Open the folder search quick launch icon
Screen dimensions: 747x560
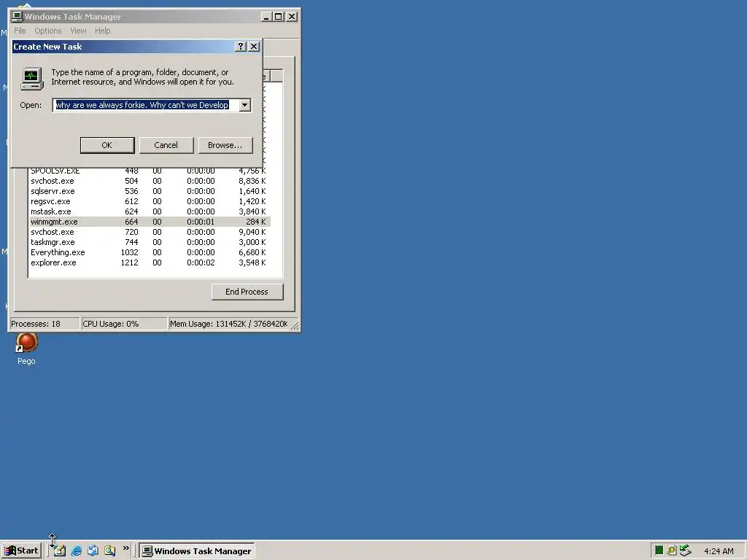click(109, 551)
